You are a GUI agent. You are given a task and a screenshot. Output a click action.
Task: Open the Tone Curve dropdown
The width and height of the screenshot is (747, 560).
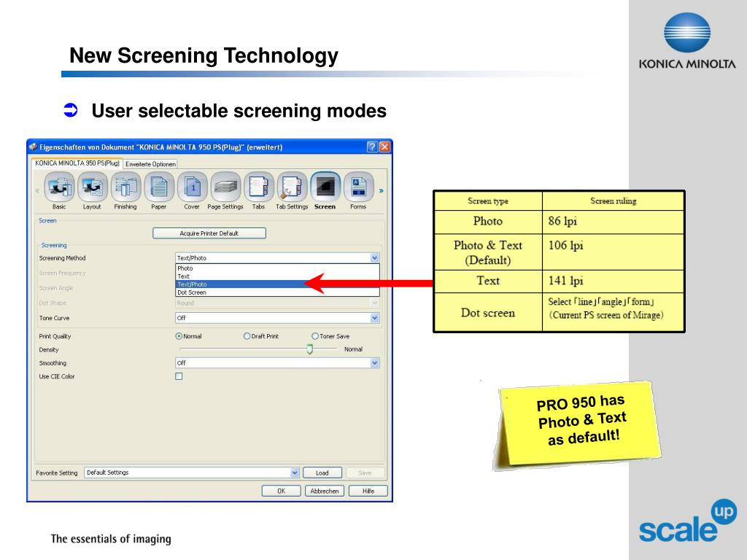pyautogui.click(x=277, y=318)
